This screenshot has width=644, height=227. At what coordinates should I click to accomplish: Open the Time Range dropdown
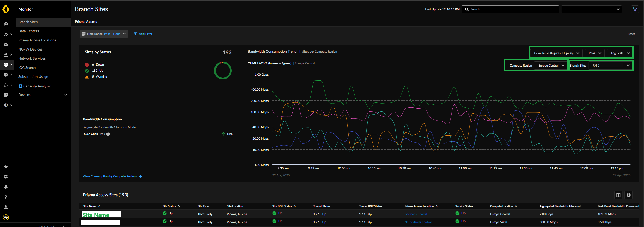[x=104, y=34]
